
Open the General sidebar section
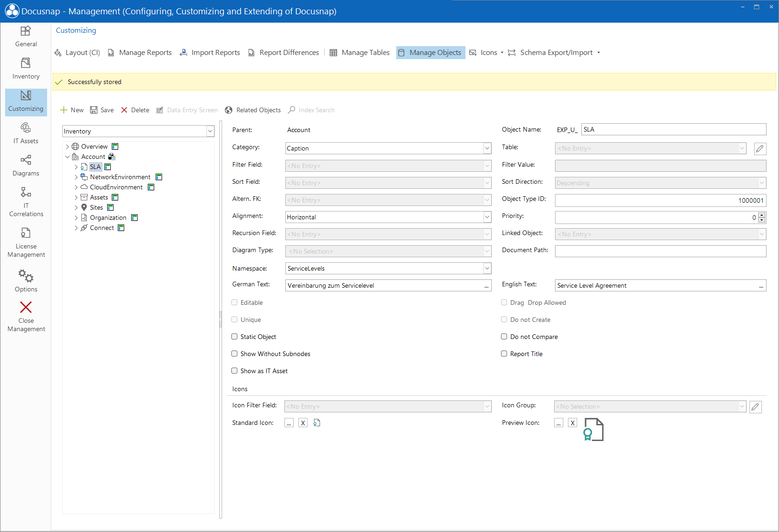click(x=26, y=36)
